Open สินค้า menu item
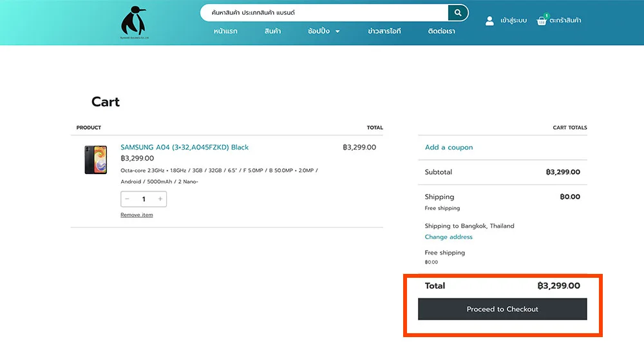The height and width of the screenshot is (359, 644). pyautogui.click(x=272, y=31)
